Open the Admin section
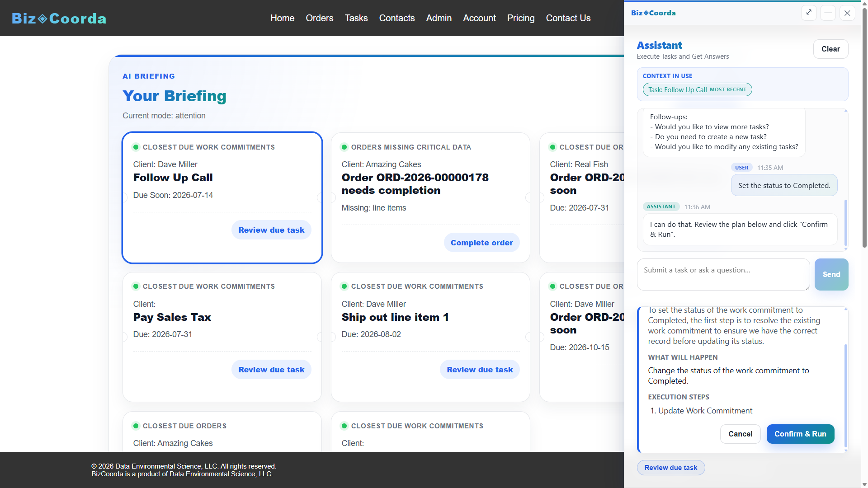Viewport: 868px width, 488px height. pyautogui.click(x=439, y=18)
